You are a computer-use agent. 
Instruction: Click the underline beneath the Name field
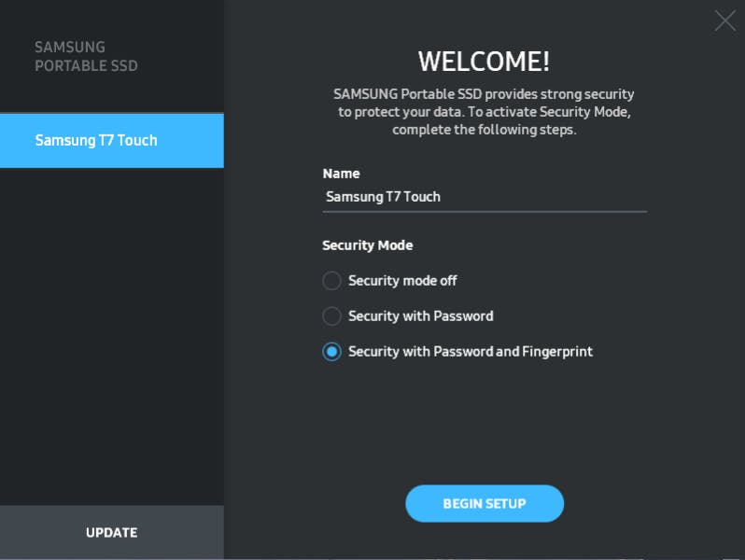tap(484, 211)
